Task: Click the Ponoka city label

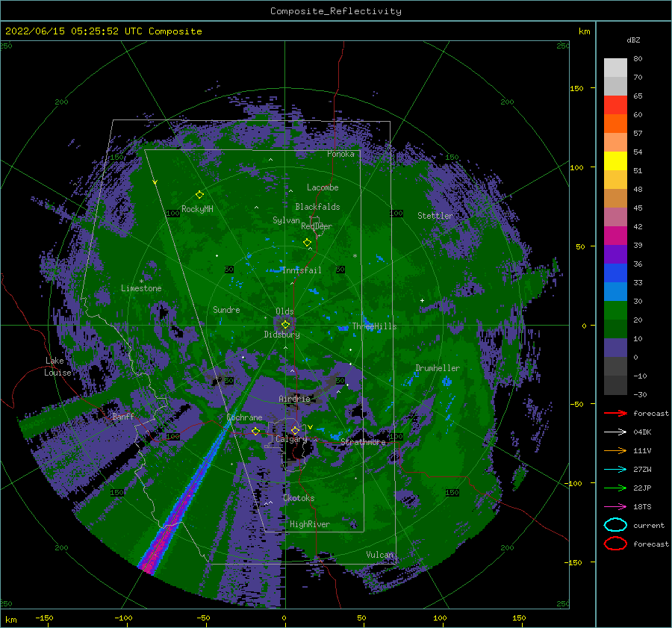Action: [x=340, y=154]
